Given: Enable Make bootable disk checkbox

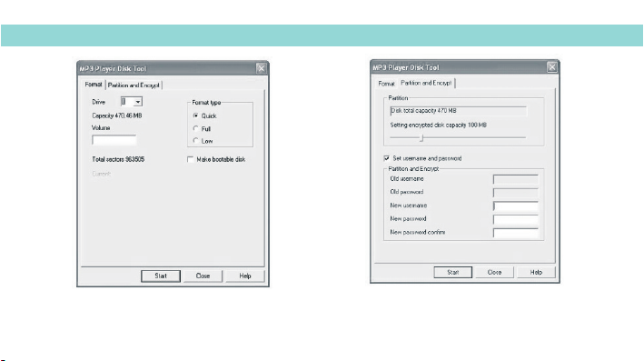Looking at the screenshot, I should click(x=190, y=159).
